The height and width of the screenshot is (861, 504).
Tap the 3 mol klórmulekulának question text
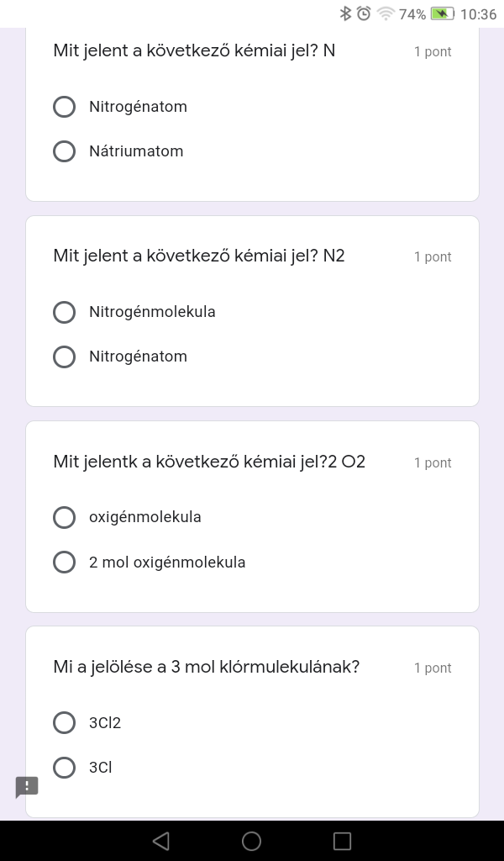207,667
